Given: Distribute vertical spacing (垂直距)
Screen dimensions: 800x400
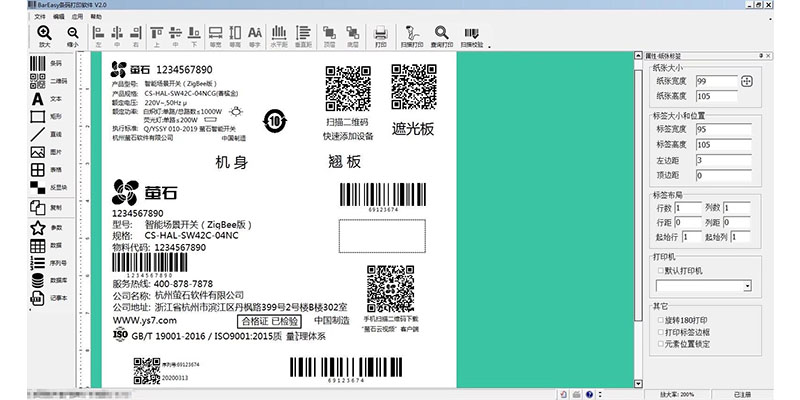Looking at the screenshot, I should click(x=303, y=36).
